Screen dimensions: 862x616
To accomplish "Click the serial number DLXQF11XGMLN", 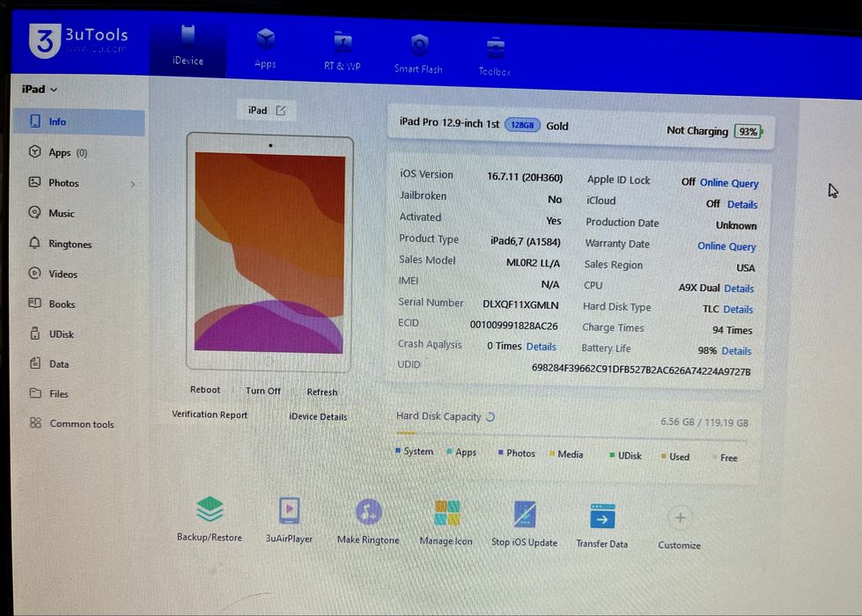I will click(520, 304).
